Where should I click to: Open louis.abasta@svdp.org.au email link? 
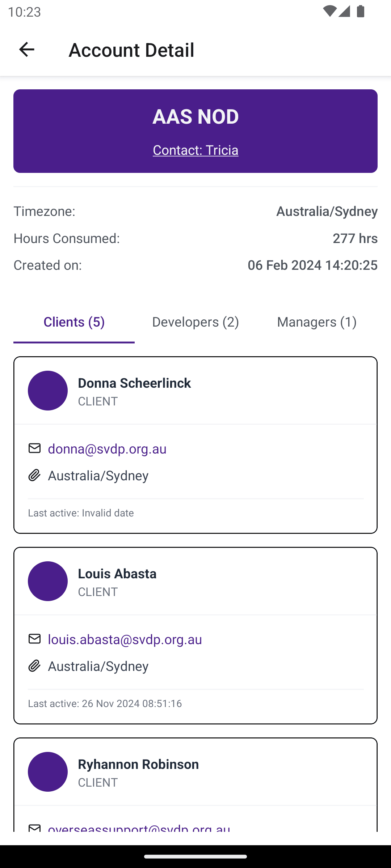[x=125, y=639]
